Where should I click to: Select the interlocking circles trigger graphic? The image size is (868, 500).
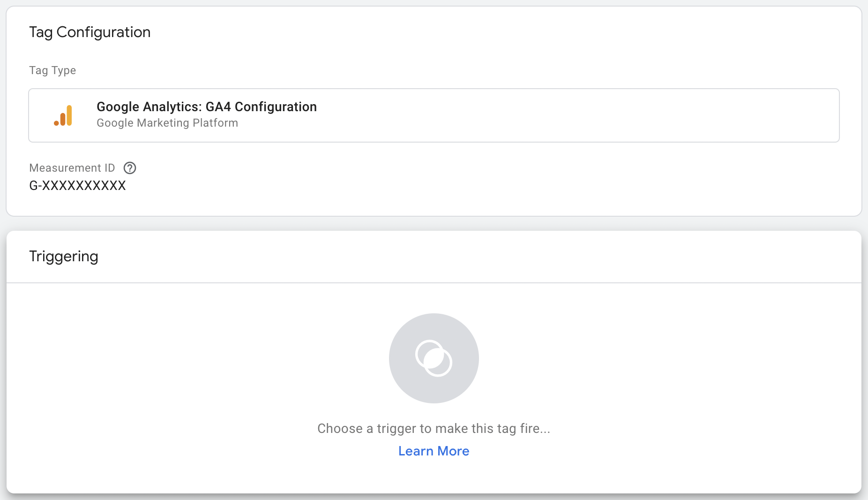434,358
